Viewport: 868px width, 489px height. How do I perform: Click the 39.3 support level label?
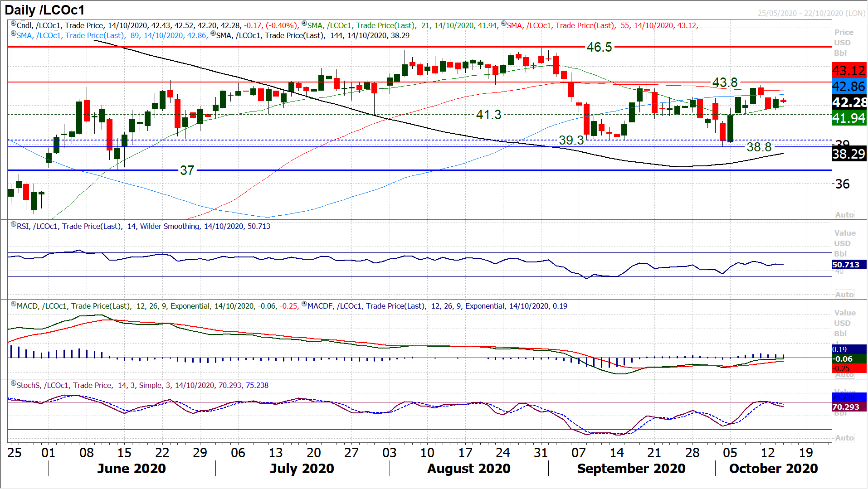pos(571,140)
